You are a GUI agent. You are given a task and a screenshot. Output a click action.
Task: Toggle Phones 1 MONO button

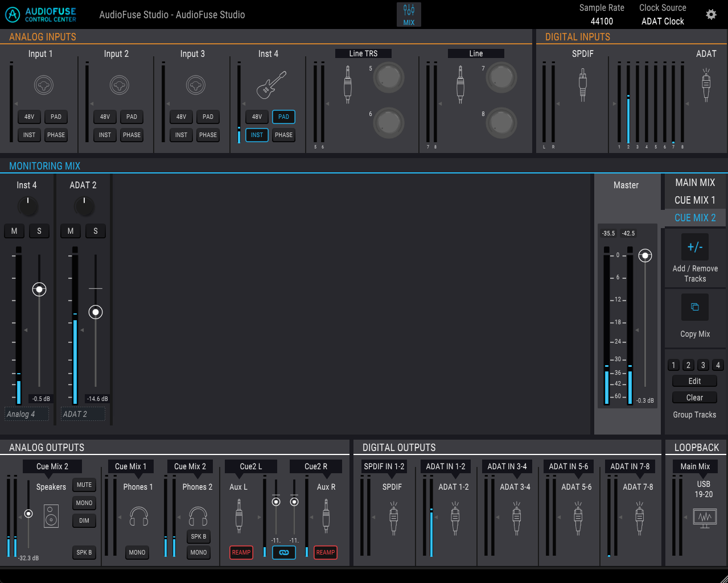137,552
